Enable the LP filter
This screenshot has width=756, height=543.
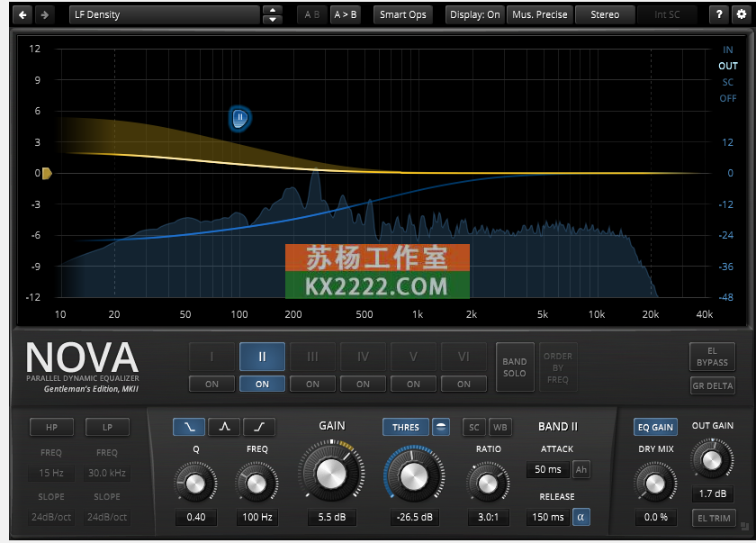click(107, 427)
